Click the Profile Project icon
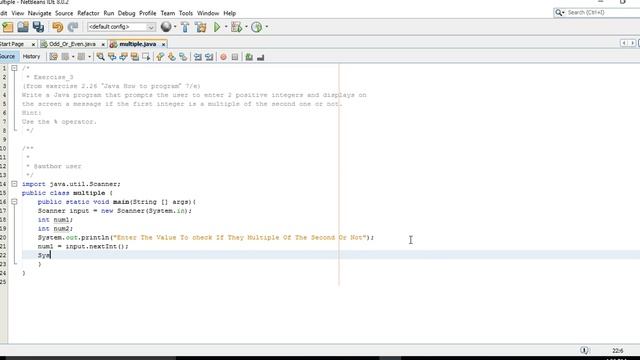 256,27
